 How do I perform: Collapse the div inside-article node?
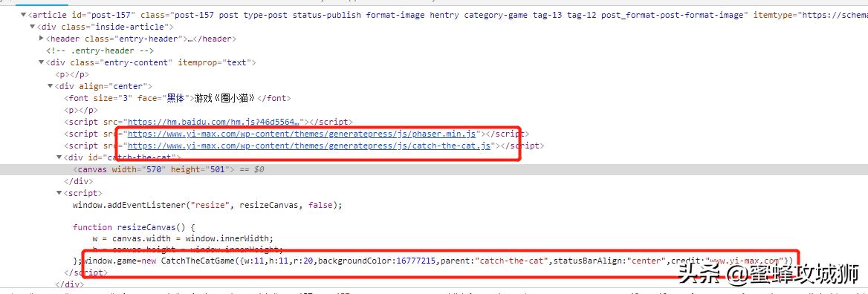[x=32, y=27]
